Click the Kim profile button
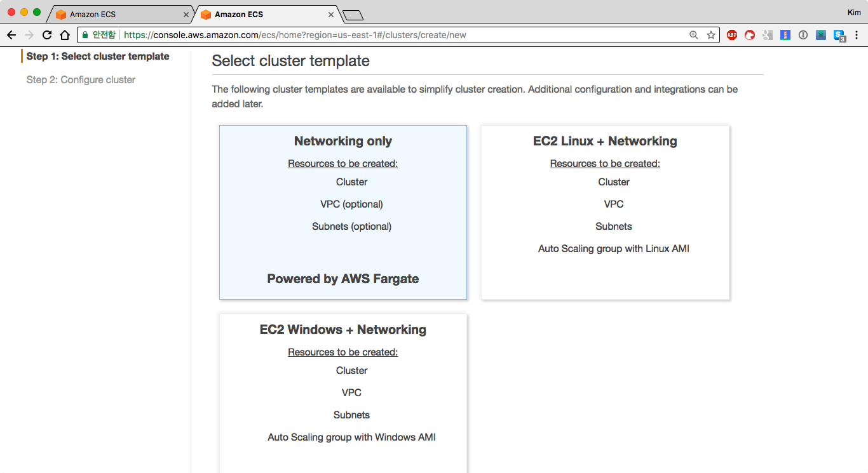The image size is (868, 473). point(854,13)
